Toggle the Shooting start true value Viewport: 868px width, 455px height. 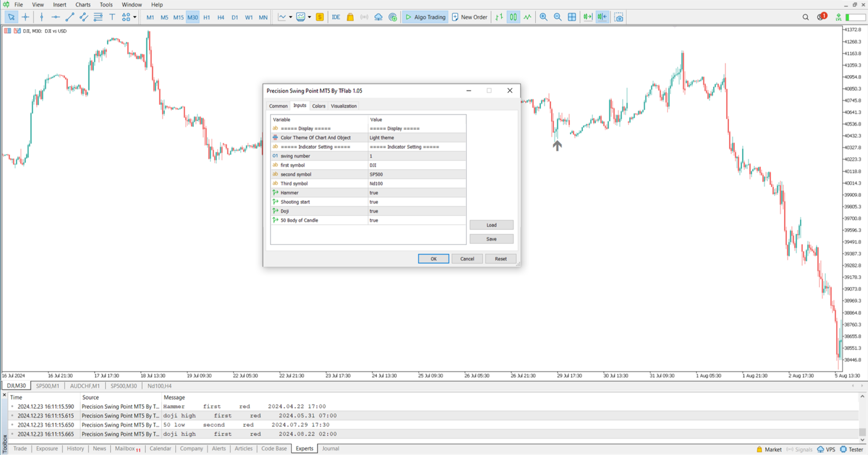(417, 202)
